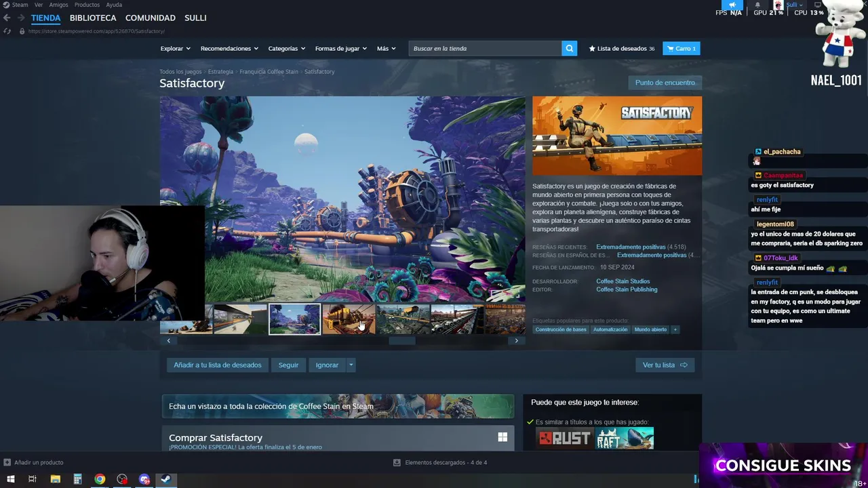This screenshot has height=488, width=868.
Task: Switch to the COMUNIDAD tab
Action: (x=151, y=18)
